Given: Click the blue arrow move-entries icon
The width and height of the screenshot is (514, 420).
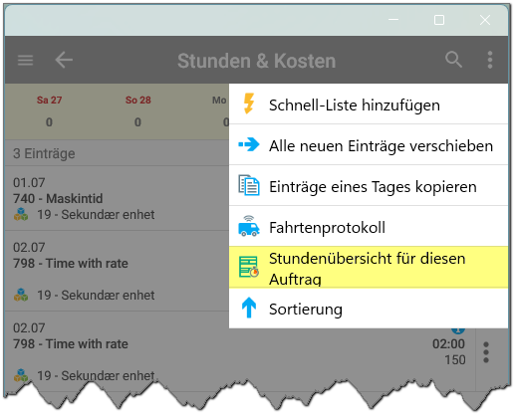Looking at the screenshot, I should 249,144.
